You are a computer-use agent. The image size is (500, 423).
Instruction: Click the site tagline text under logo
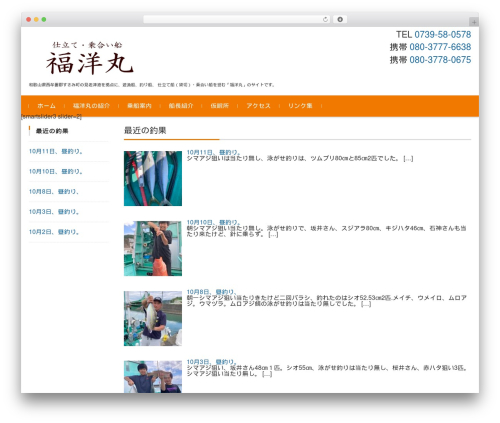151,85
